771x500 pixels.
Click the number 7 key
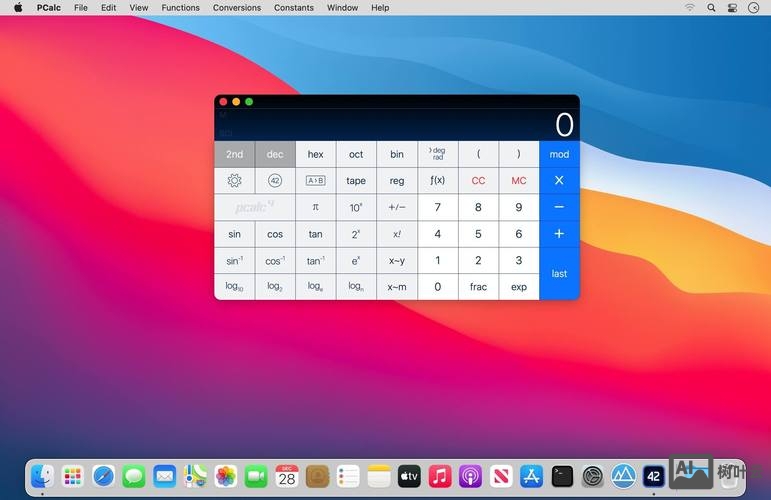(438, 207)
